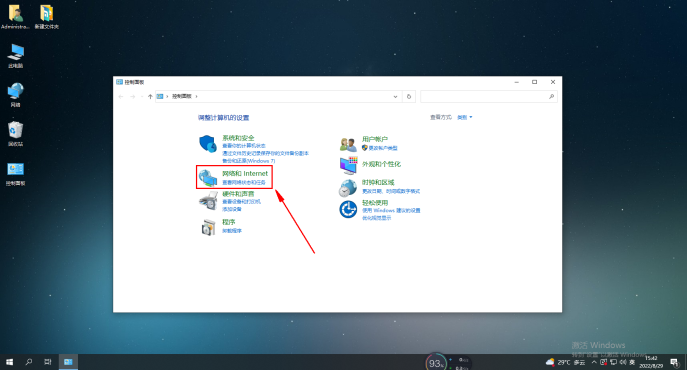
Task: Select the Recycle Bin desktop icon
Action: coord(15,134)
